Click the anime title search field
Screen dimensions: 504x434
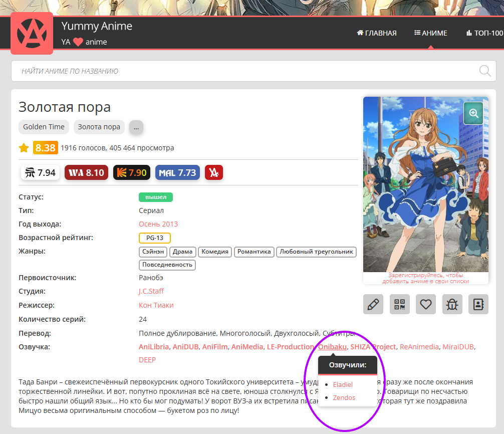point(254,71)
